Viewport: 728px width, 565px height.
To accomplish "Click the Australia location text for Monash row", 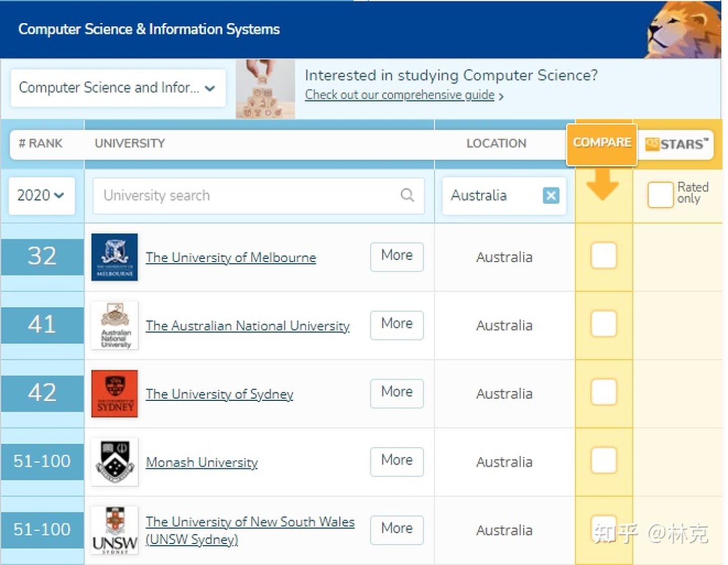I will (504, 462).
